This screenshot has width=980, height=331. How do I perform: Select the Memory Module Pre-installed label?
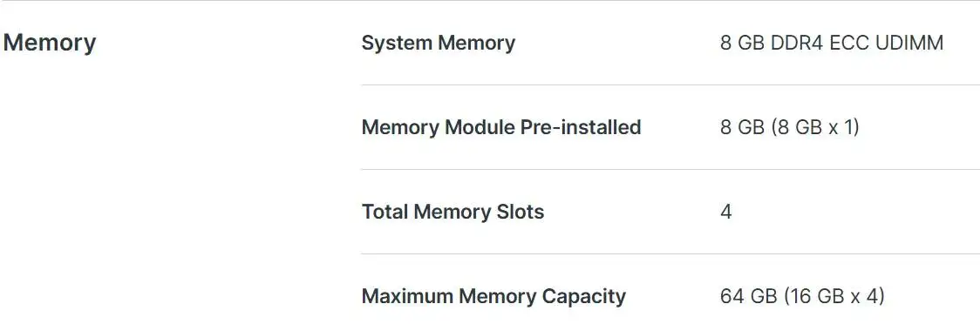[501, 127]
